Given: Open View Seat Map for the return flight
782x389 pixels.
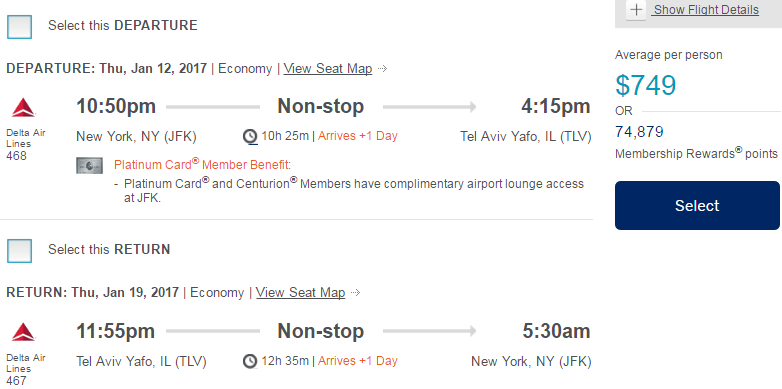Looking at the screenshot, I should pos(300,292).
